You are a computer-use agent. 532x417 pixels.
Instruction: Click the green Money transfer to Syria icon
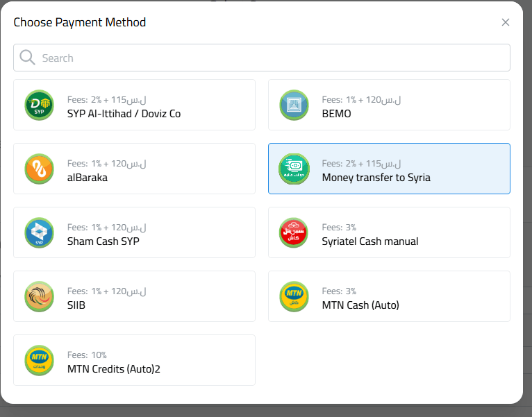(294, 169)
